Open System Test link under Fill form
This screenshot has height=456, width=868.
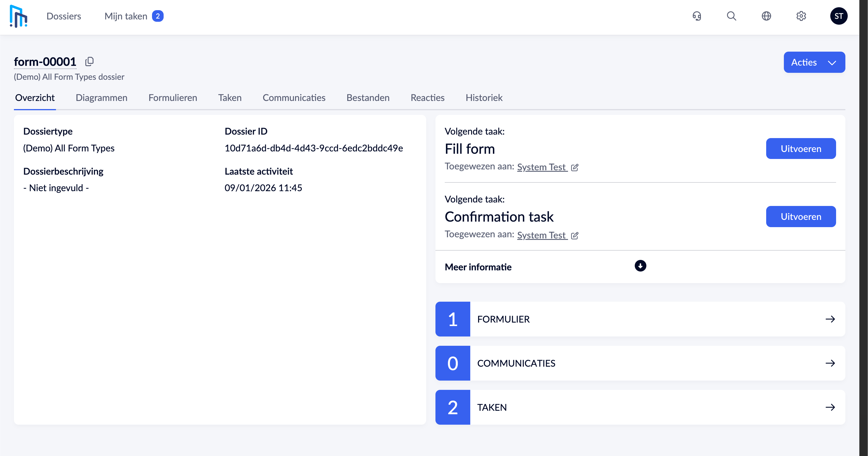pos(541,167)
